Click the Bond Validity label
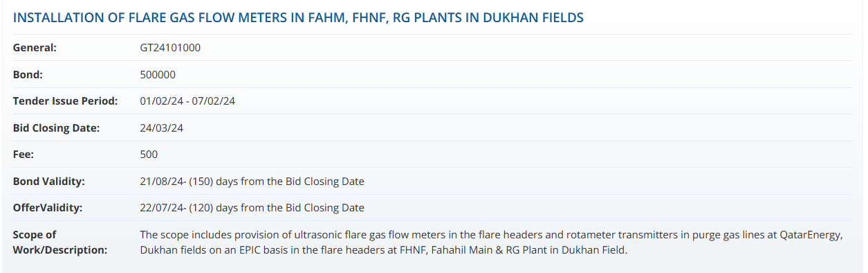 (x=49, y=182)
